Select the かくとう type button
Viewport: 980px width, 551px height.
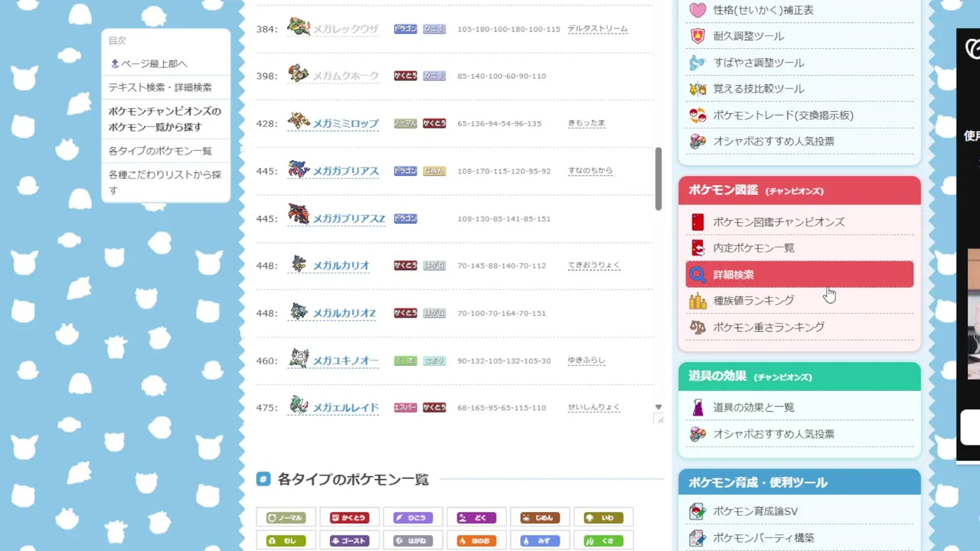(x=349, y=518)
